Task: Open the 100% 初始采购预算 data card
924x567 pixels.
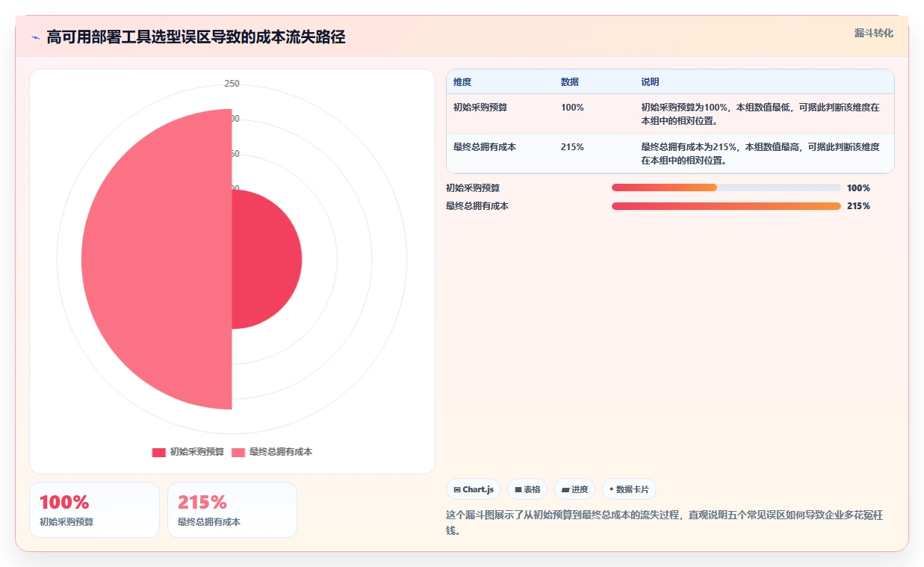Action: coord(94,509)
